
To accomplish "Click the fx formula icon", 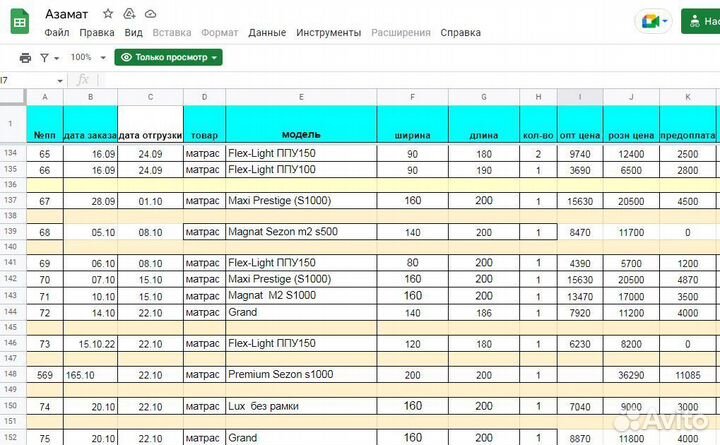I will [82, 80].
